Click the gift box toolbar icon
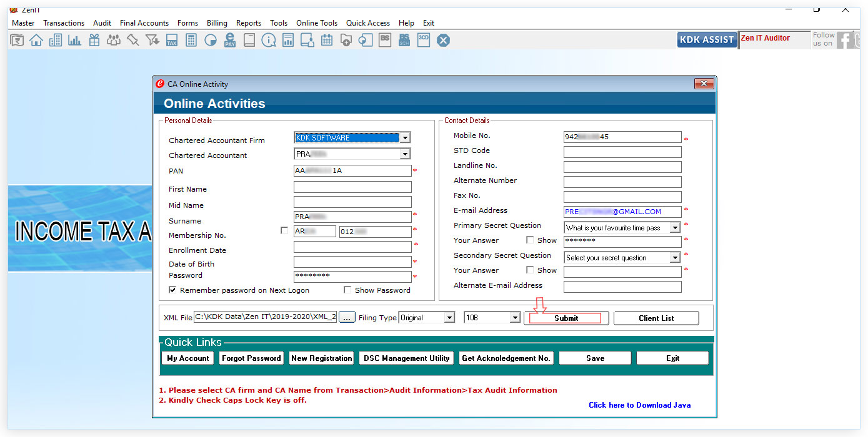Screen dimensions: 868x437 click(94, 41)
